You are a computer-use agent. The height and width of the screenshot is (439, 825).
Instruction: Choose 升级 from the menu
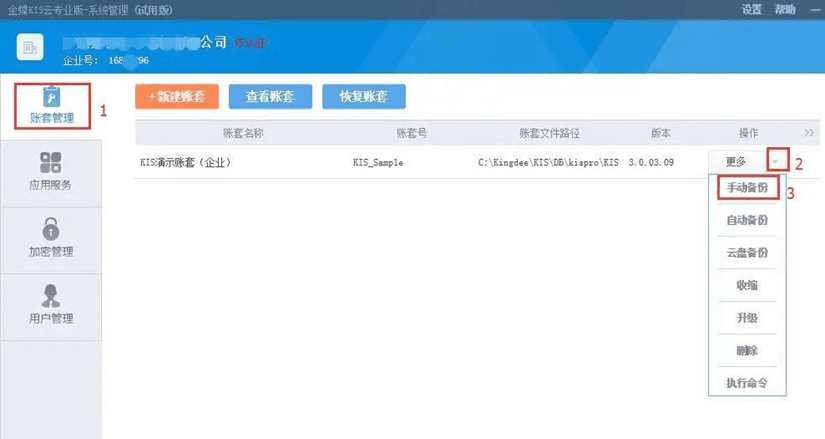click(x=747, y=318)
